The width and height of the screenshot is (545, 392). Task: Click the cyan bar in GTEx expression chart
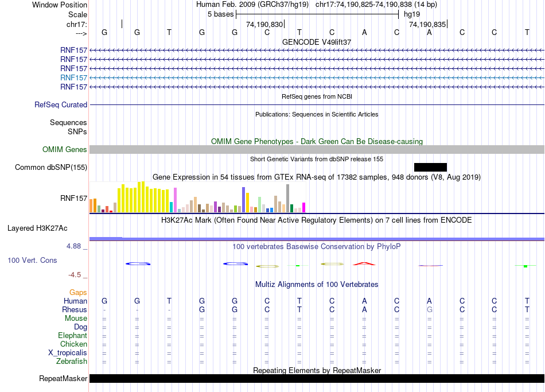click(172, 207)
